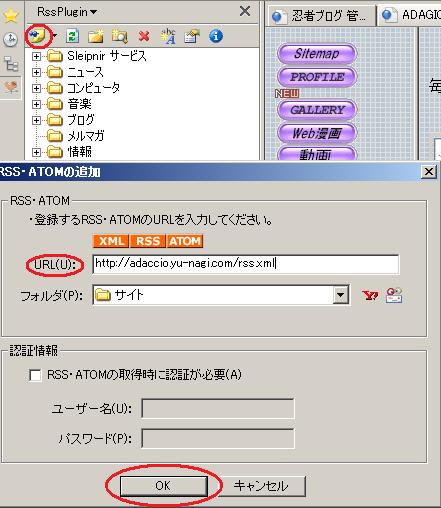Click the Yahoo Y! icon beside folder

point(370,295)
